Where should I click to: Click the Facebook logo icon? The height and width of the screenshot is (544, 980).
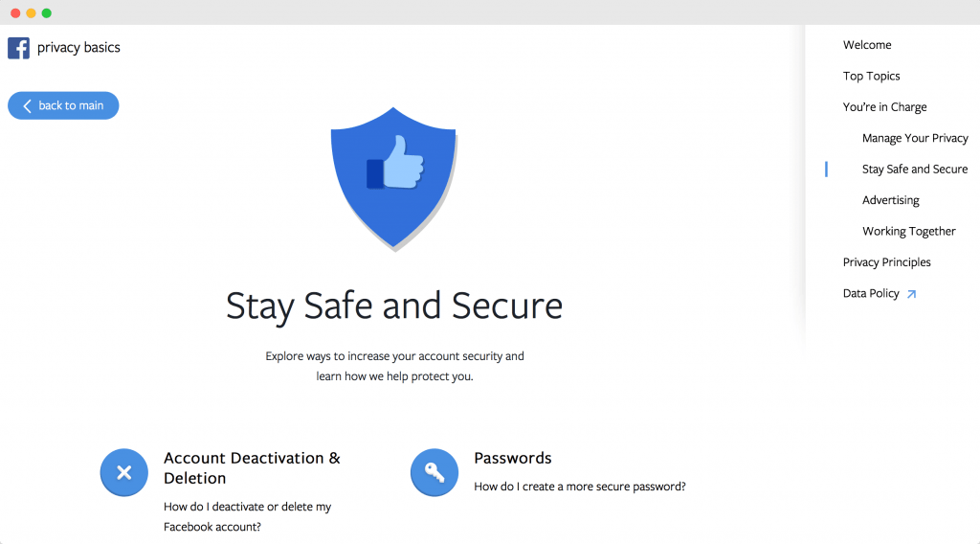coord(19,48)
